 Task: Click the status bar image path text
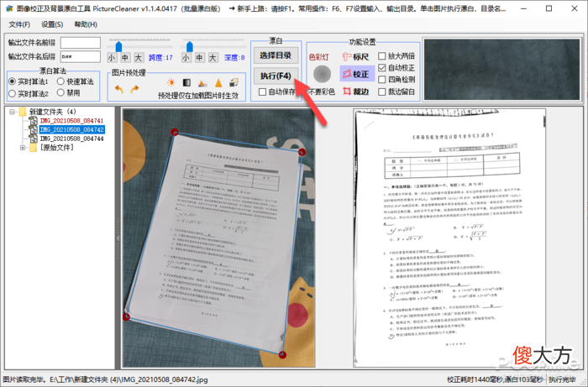pos(105,380)
